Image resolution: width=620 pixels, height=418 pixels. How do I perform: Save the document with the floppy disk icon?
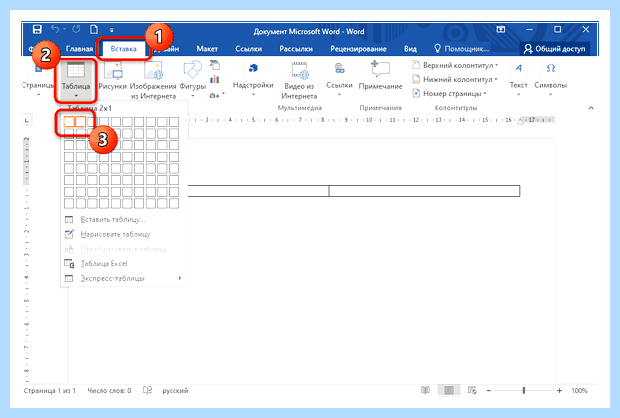(x=37, y=29)
